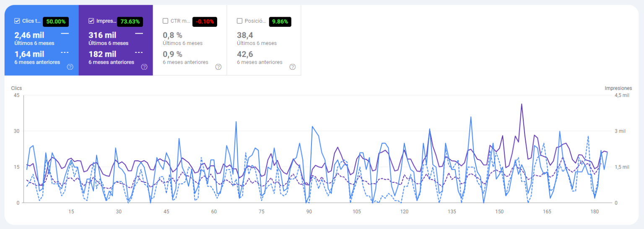The height and width of the screenshot is (229, 644).
Task: Select the Posición card's 38,4 value
Action: [x=244, y=35]
